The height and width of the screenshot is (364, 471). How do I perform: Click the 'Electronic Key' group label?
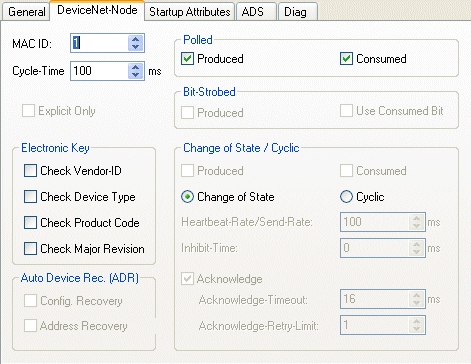pos(55,148)
